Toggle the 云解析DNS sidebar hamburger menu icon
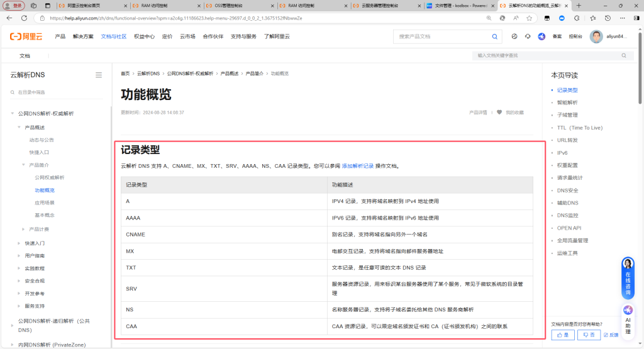Image resolution: width=644 pixels, height=349 pixels. click(99, 75)
